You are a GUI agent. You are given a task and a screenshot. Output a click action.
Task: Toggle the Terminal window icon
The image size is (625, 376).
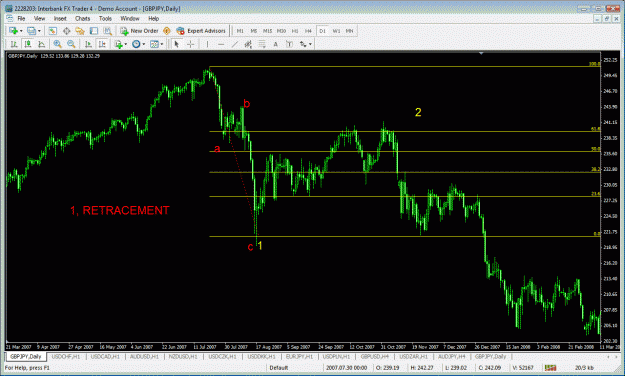coord(94,31)
